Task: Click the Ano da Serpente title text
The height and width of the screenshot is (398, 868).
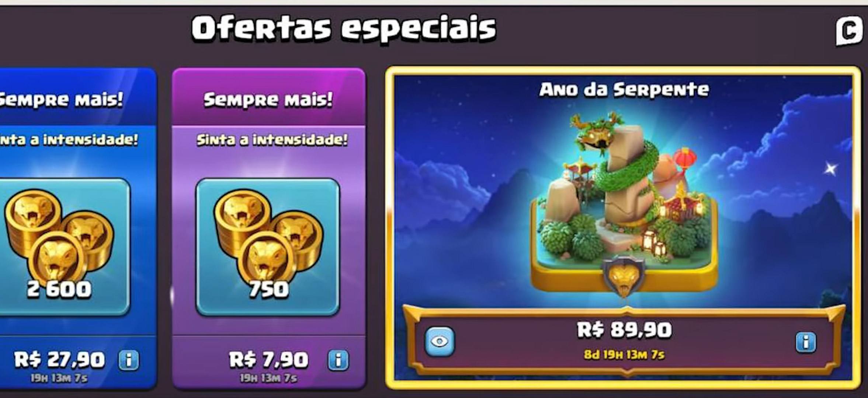Action: point(624,90)
